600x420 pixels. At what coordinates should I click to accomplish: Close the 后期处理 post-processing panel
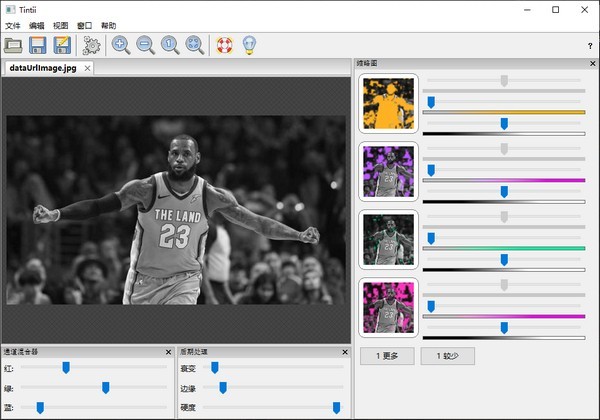(345, 352)
